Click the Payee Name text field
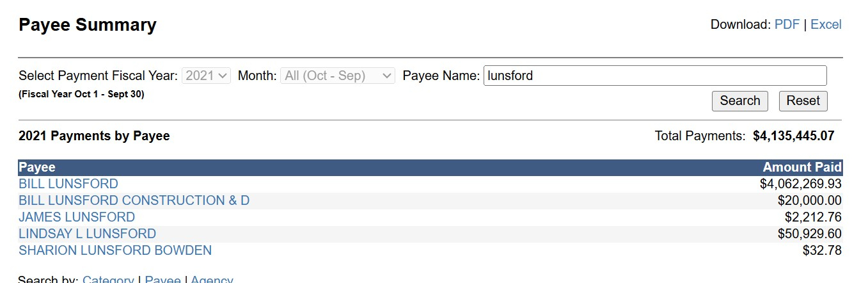The height and width of the screenshot is (283, 868). 654,76
